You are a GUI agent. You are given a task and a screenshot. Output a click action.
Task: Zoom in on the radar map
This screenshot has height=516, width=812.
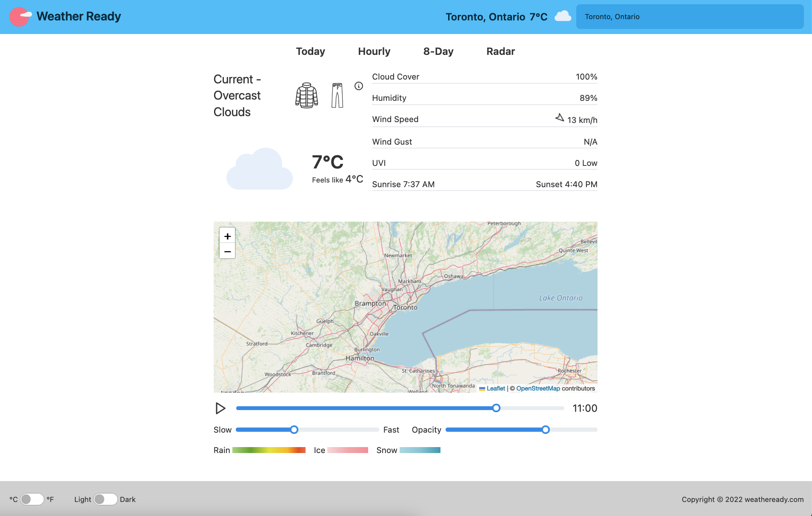(227, 236)
